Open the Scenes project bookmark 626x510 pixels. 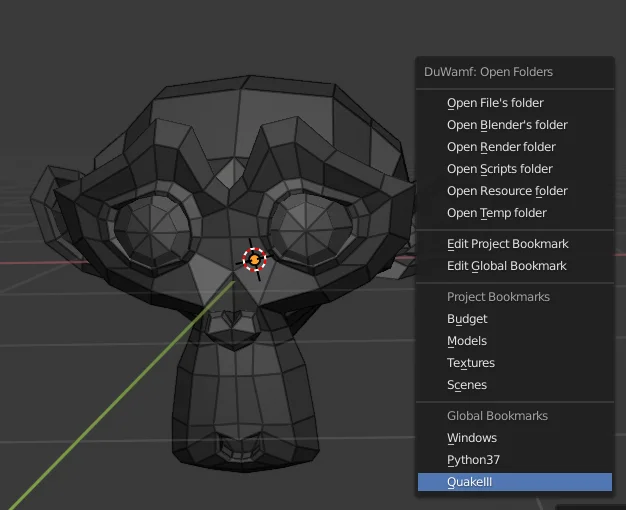click(x=515, y=385)
